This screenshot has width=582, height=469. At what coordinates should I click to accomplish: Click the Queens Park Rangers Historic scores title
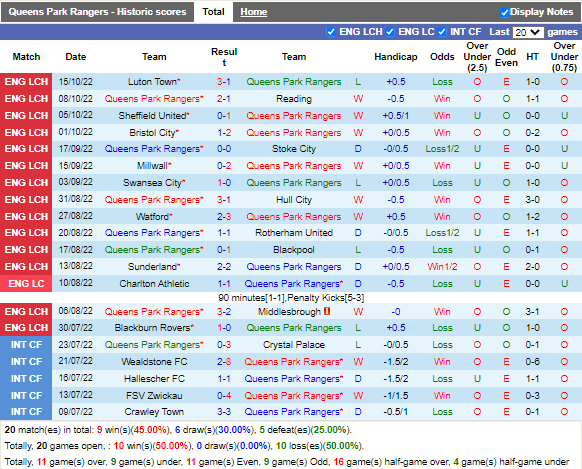(97, 12)
